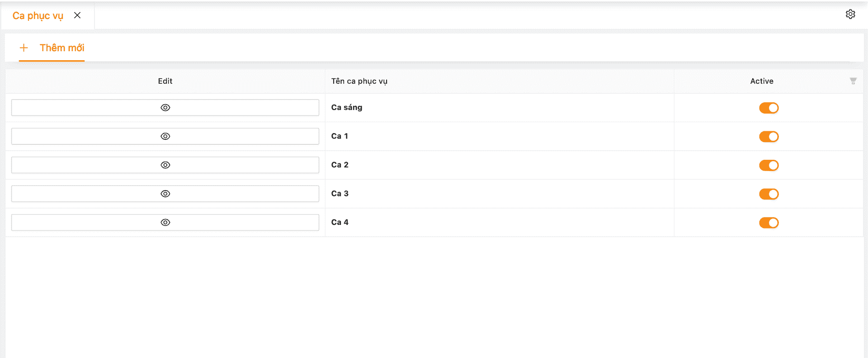This screenshot has height=358, width=868.
Task: Click the filter icon in Active column
Action: (x=853, y=81)
